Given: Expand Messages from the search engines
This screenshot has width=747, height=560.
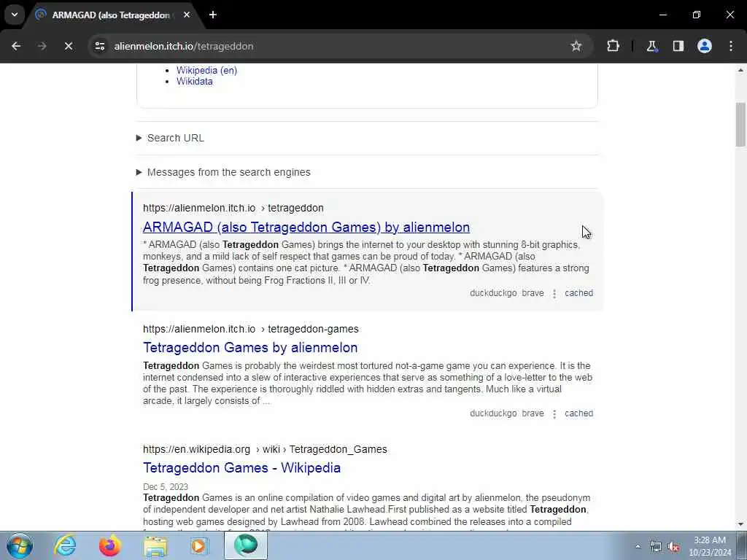Looking at the screenshot, I should point(223,172).
